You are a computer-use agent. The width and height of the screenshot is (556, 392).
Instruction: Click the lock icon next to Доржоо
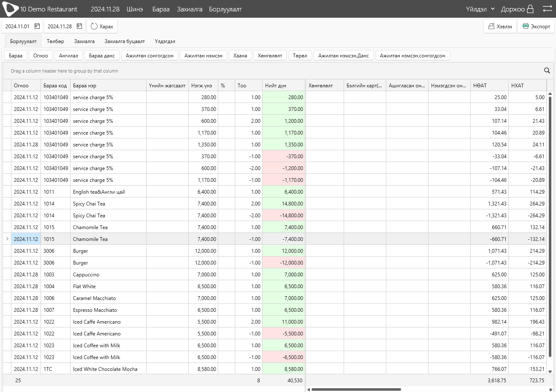tap(531, 9)
